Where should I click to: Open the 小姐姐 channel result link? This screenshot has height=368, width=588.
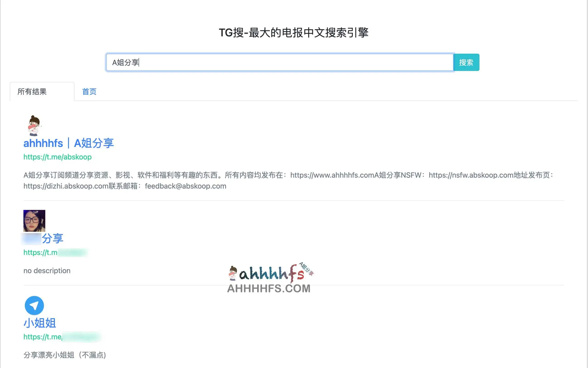(x=40, y=323)
